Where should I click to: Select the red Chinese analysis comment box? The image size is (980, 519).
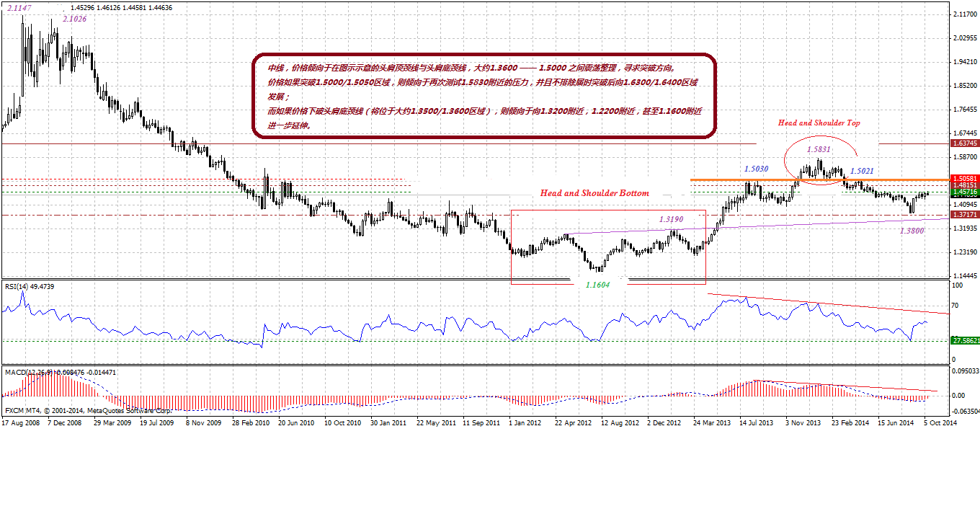click(485, 95)
